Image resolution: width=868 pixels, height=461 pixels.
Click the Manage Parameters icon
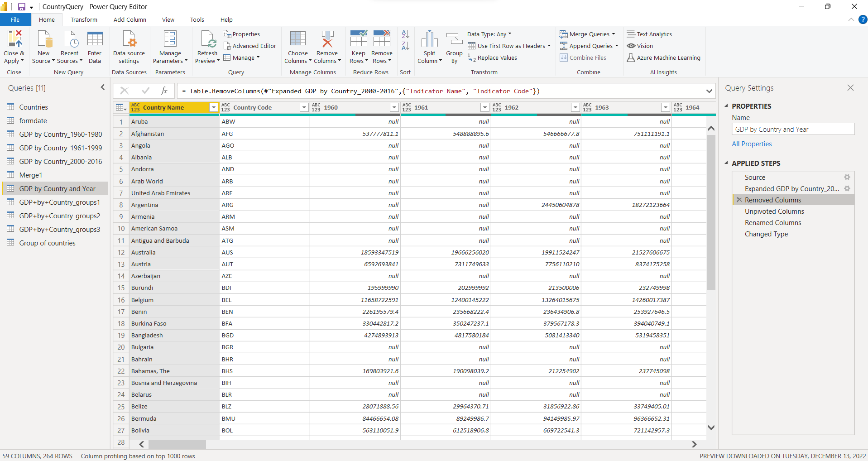tap(170, 39)
